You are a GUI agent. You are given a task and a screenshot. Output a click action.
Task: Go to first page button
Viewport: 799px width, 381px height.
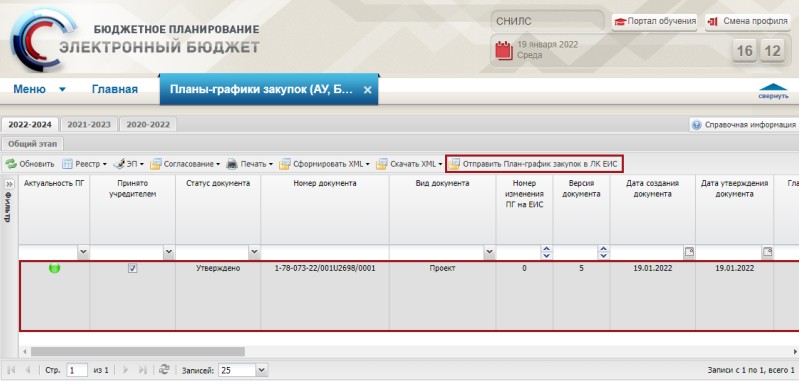12,370
